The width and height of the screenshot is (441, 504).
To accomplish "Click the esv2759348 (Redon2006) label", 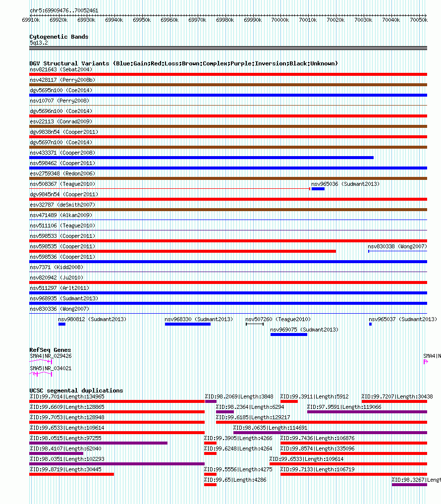I will click(x=62, y=173).
